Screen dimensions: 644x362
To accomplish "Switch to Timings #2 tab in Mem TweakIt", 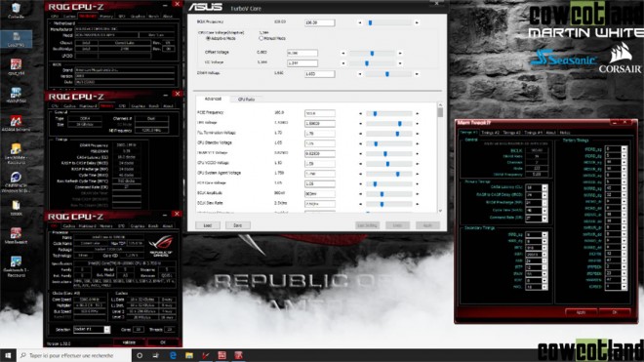I will coord(490,133).
